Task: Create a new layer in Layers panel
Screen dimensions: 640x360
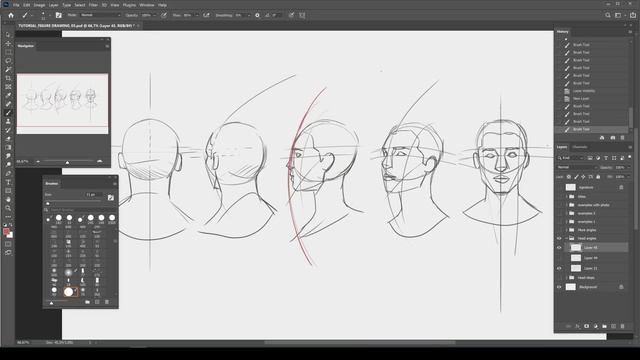Action: click(x=613, y=326)
